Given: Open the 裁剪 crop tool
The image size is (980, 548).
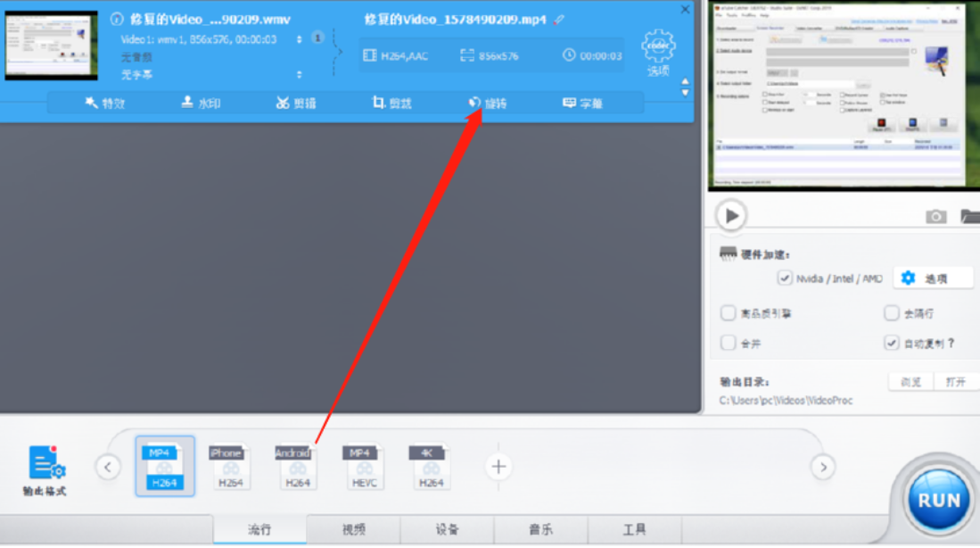Looking at the screenshot, I should coord(391,104).
